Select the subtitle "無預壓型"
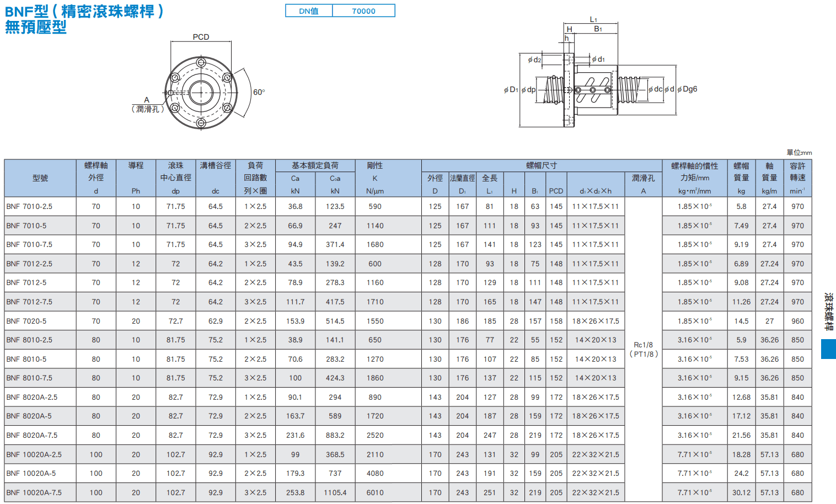This screenshot has height=504, width=836. tap(36, 27)
